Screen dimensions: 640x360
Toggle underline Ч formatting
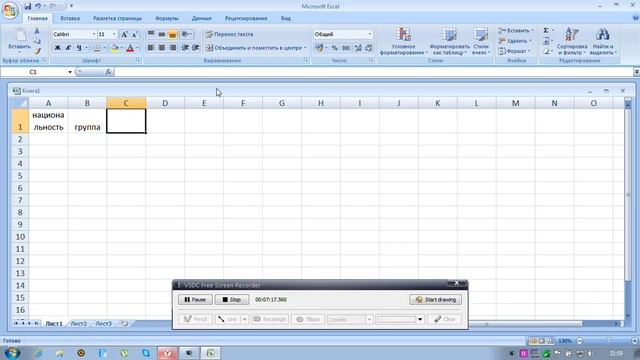coord(79,48)
